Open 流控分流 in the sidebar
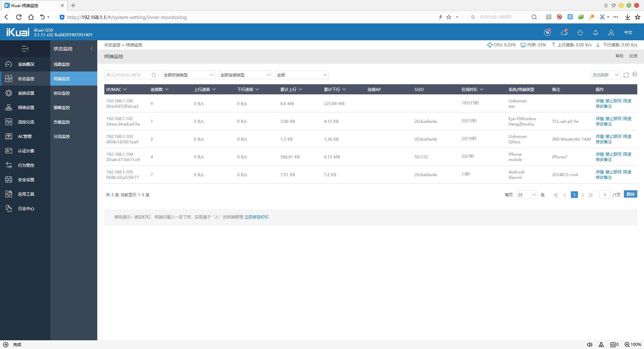Screen dimensions: 644x349 [25, 122]
